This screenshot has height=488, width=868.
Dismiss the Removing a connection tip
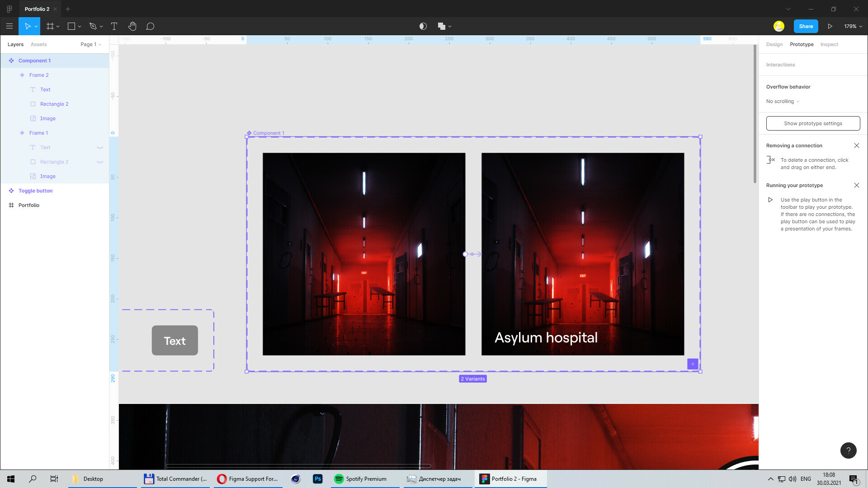(856, 145)
